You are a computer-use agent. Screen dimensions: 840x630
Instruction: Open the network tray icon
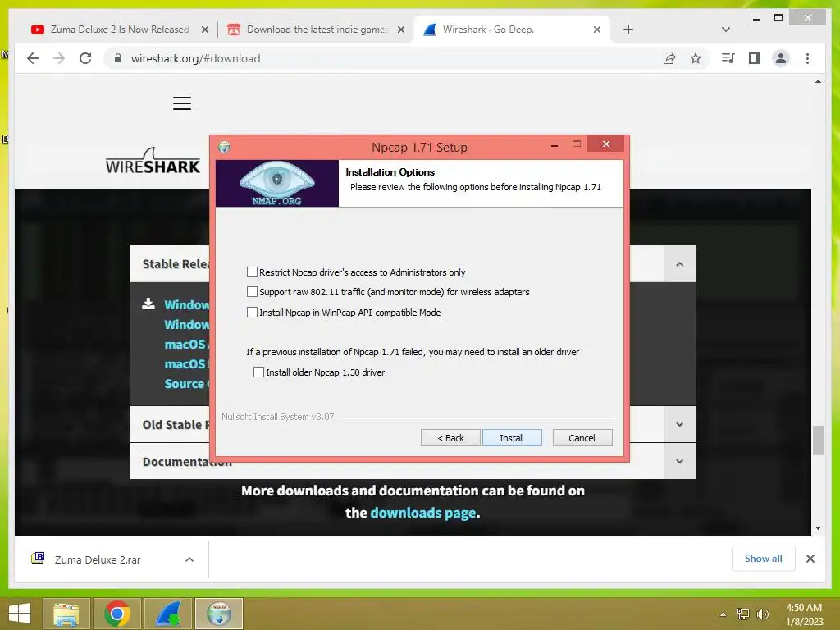point(743,614)
